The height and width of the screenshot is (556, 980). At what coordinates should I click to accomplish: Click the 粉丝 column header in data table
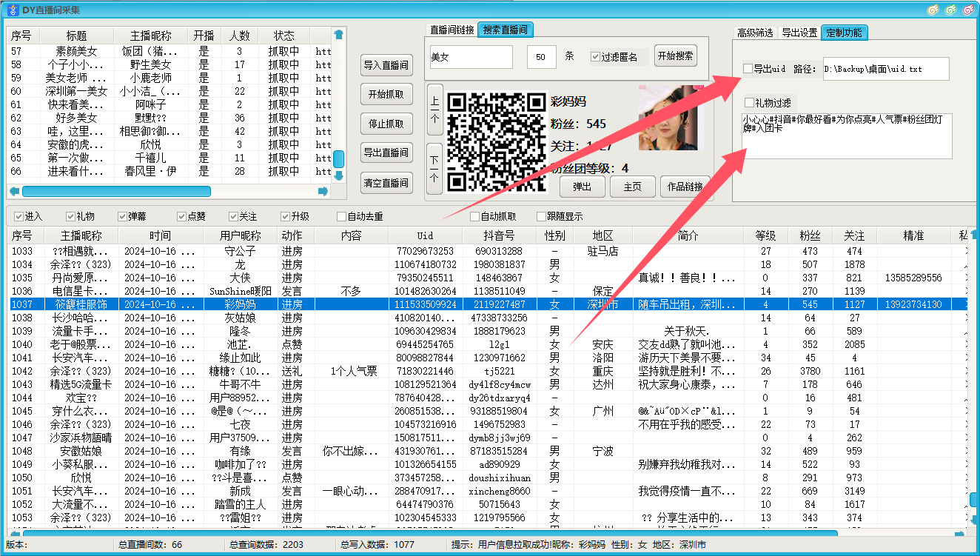point(810,235)
